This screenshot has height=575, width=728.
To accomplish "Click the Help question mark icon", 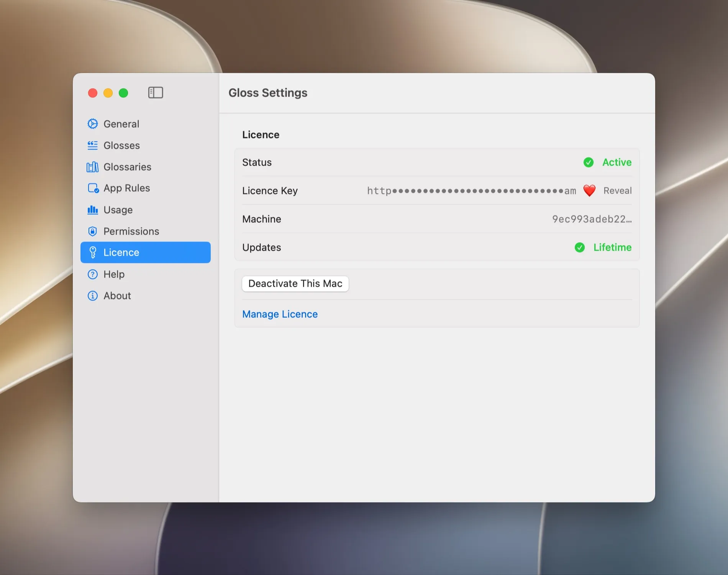I will click(93, 274).
